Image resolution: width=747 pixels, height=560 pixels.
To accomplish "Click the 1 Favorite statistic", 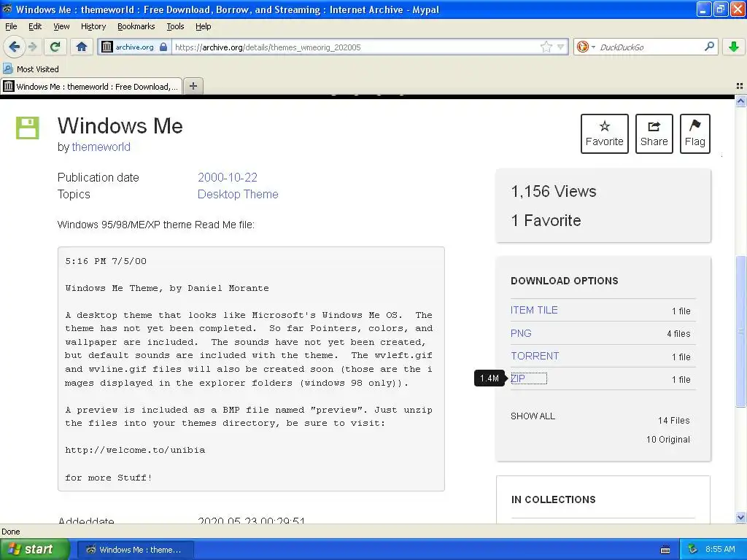I will 546,220.
